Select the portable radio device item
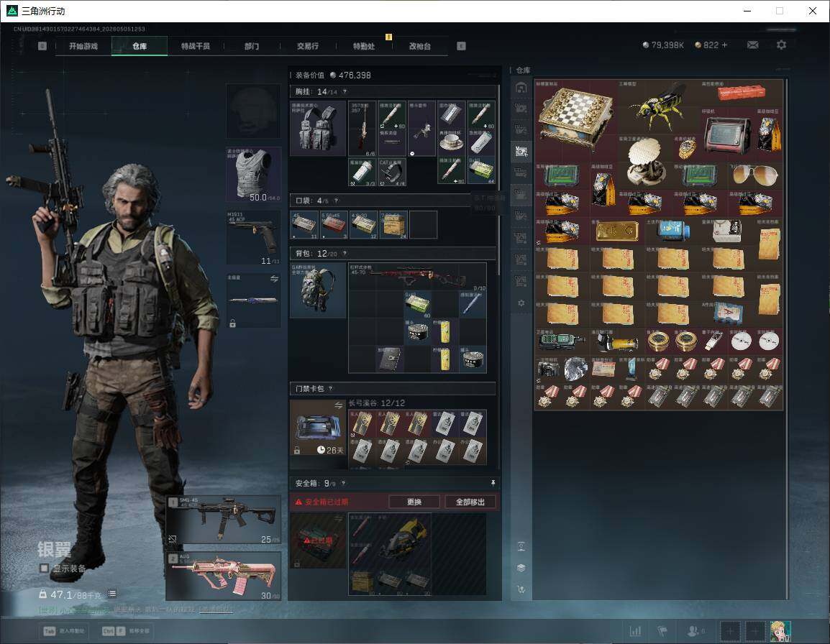 coord(727,134)
